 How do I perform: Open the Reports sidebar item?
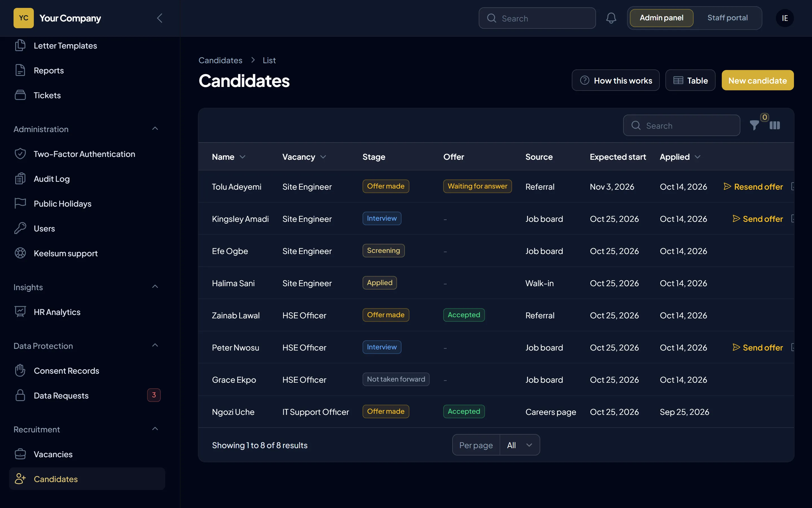click(87, 70)
